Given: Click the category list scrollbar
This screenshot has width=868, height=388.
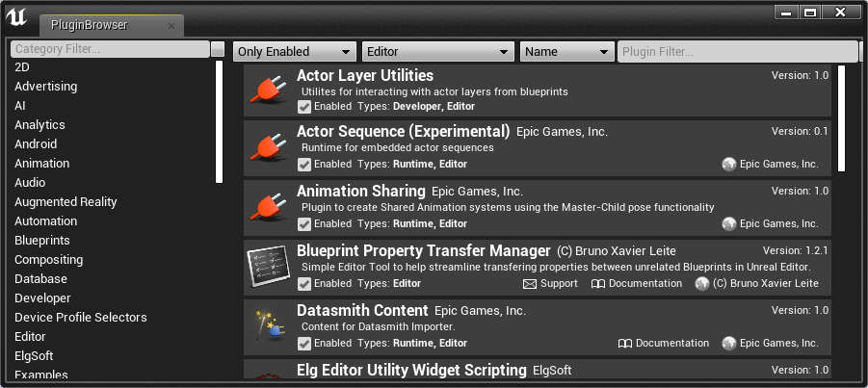Looking at the screenshot, I should pyautogui.click(x=220, y=121).
